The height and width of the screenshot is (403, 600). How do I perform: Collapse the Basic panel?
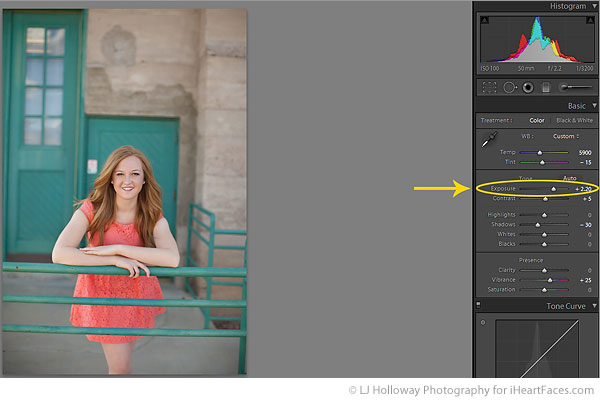pyautogui.click(x=594, y=105)
